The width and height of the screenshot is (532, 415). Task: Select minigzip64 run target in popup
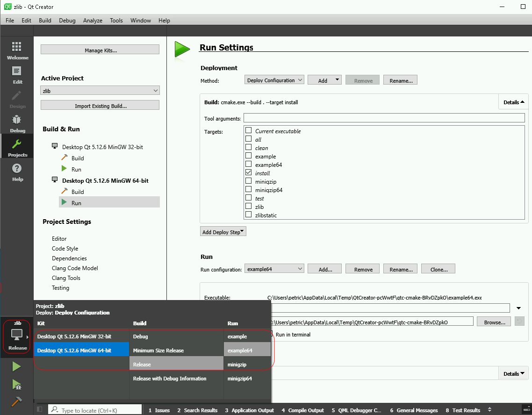click(247, 379)
